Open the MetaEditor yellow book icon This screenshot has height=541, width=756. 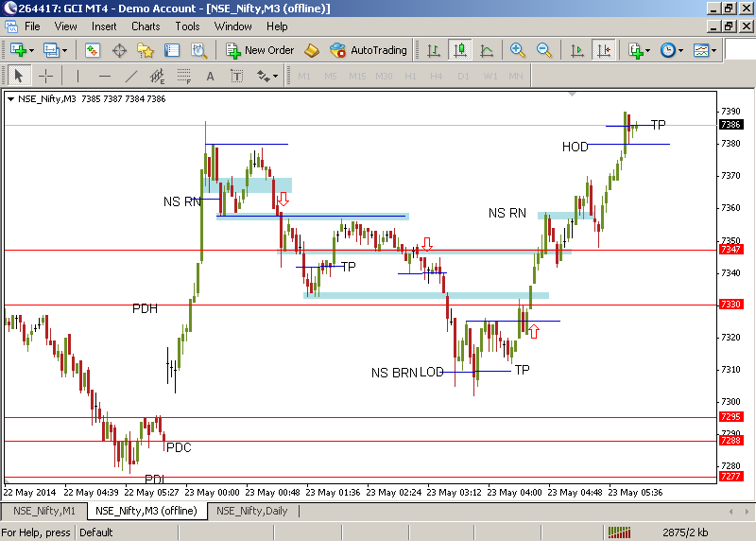[312, 50]
